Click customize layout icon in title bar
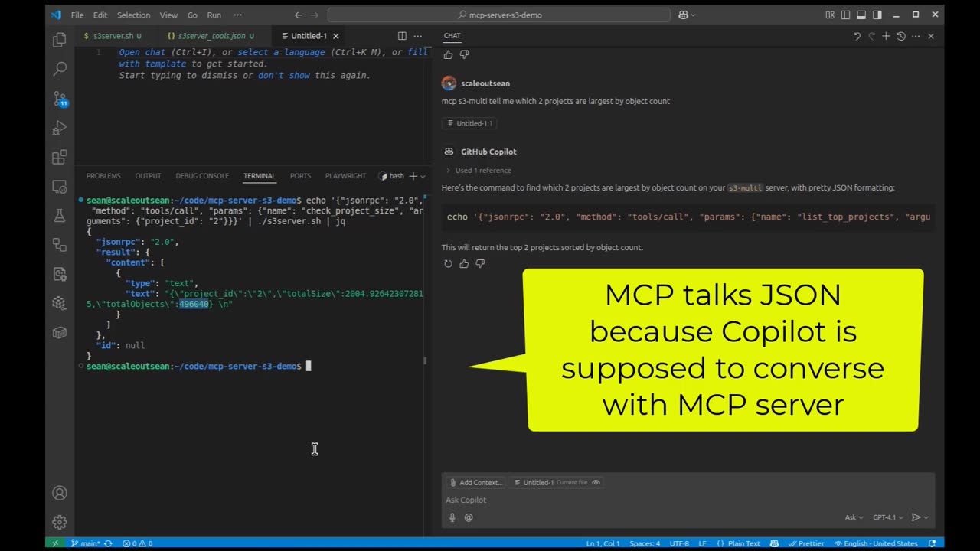The height and width of the screenshot is (551, 980). [830, 15]
